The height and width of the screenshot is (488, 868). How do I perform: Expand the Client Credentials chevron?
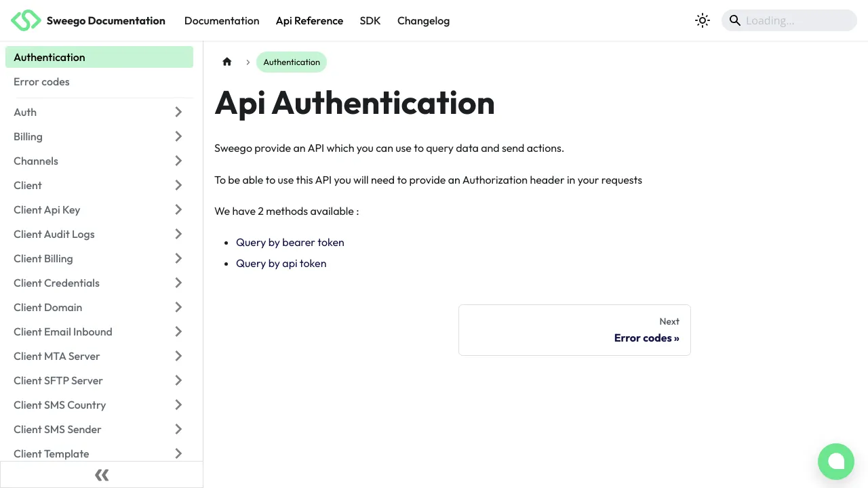tap(178, 283)
